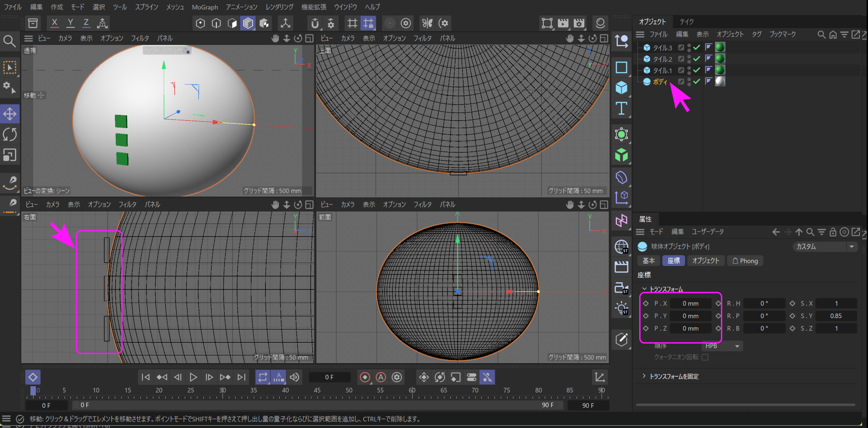Toggle the quaternion rotation checkbox
This screenshot has height=428, width=868.
tap(705, 357)
